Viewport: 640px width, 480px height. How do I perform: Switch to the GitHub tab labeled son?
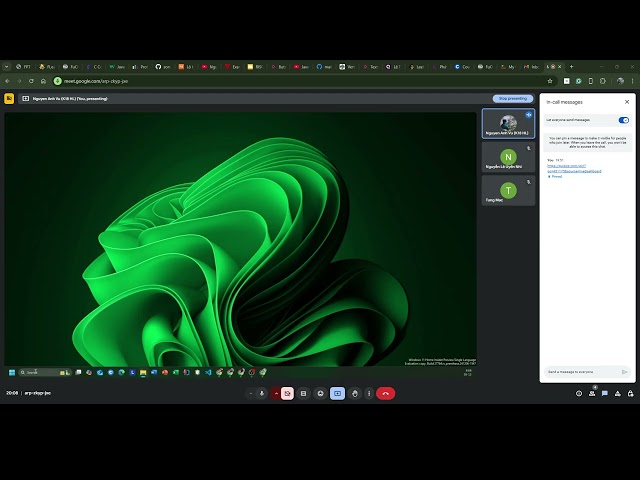pos(163,67)
